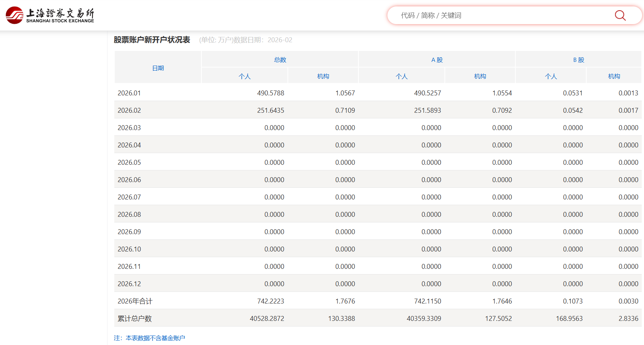Image resolution: width=644 pixels, height=345 pixels.
Task: Click the 总数 column group header
Action: click(280, 60)
